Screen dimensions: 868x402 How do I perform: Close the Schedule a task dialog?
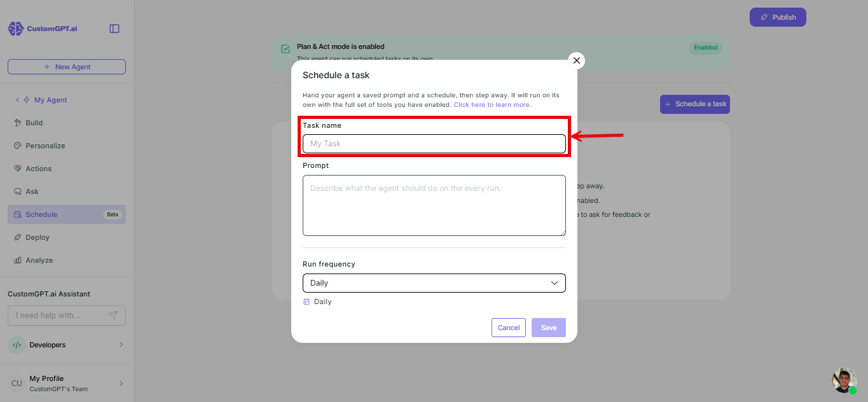(x=577, y=60)
